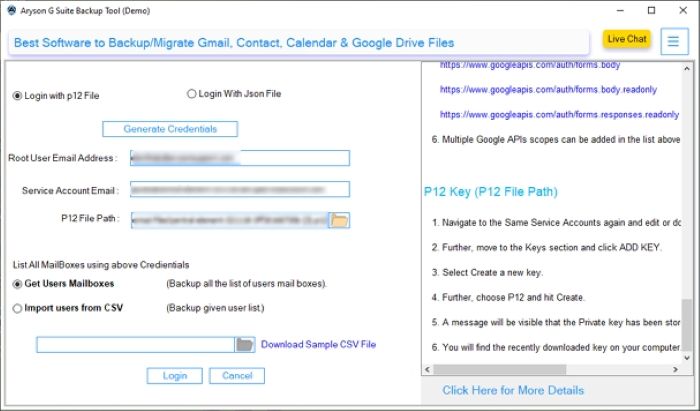700x411 pixels.
Task: Choose Import users from CSV option
Action: click(x=68, y=308)
